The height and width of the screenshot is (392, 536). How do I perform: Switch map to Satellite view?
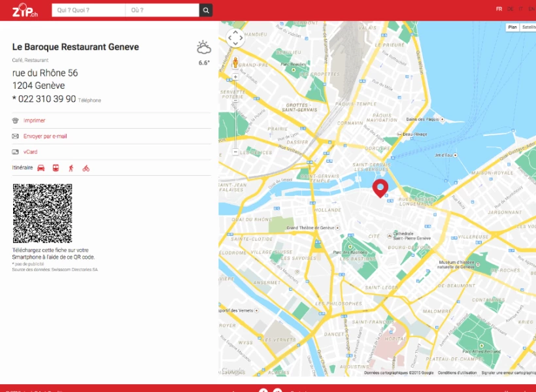click(528, 27)
